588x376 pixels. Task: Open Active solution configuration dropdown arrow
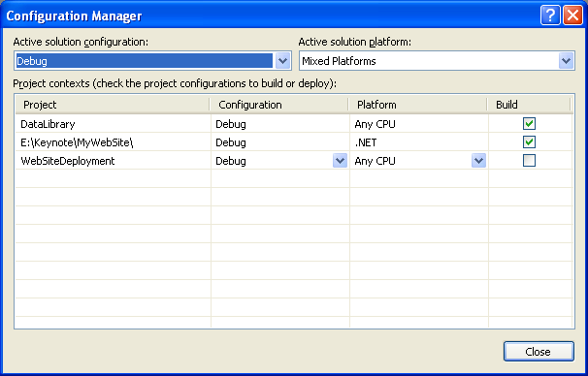coord(282,61)
